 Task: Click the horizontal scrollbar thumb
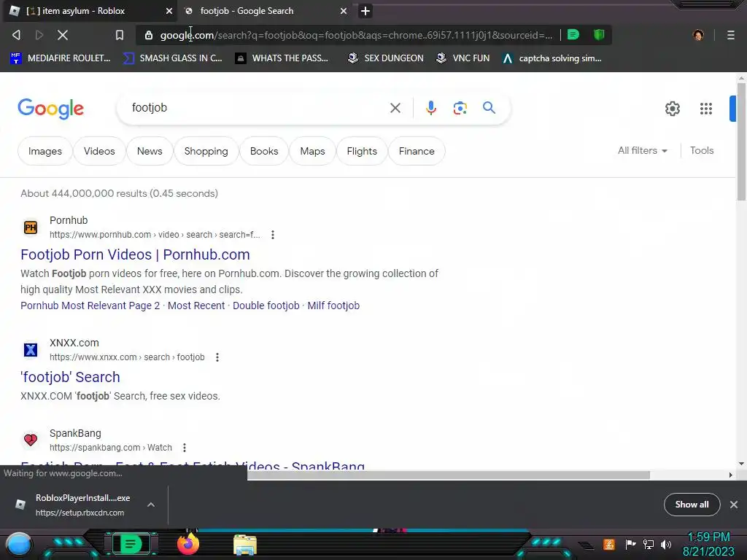click(449, 475)
